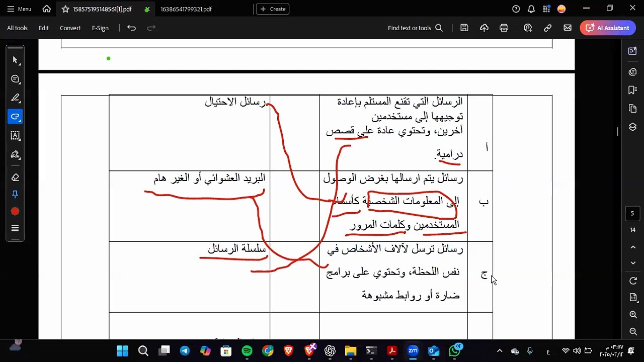644x362 pixels.
Task: Open the Menu hamburger
Action: (20, 9)
